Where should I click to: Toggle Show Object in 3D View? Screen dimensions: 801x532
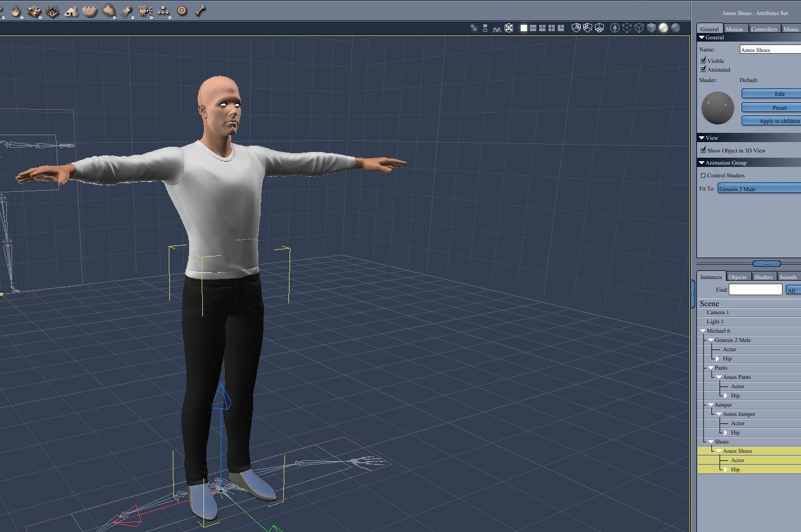point(703,150)
